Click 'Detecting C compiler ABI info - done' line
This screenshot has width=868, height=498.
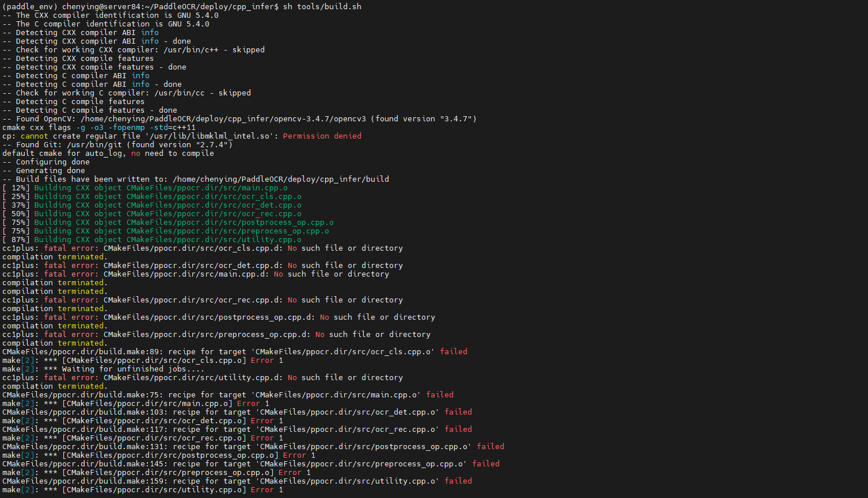click(92, 84)
